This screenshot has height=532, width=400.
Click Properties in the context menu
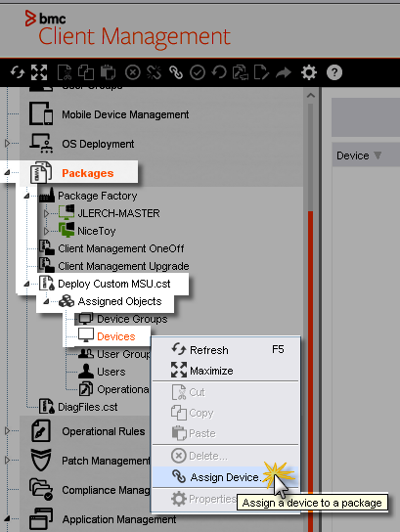point(225,499)
